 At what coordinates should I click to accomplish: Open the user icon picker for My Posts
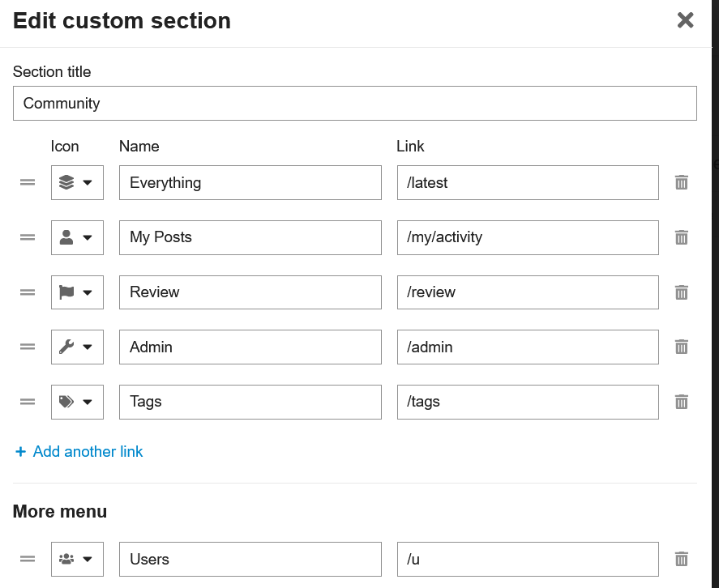77,237
